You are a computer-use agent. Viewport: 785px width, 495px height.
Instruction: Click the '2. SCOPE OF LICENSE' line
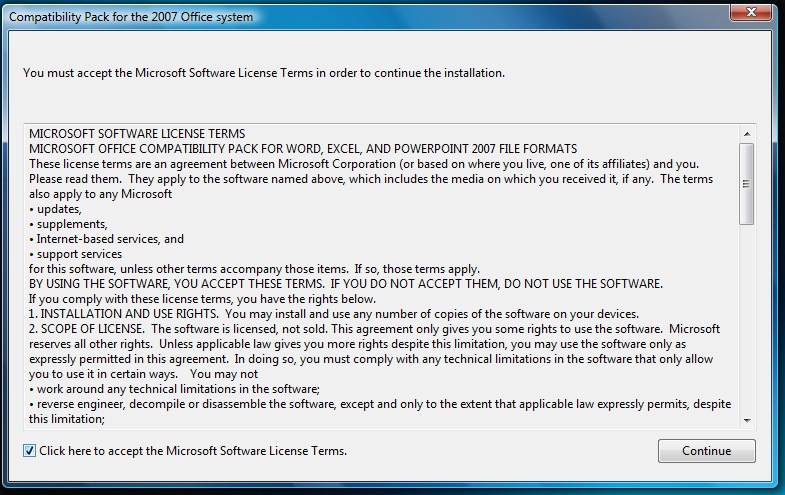tap(374, 329)
